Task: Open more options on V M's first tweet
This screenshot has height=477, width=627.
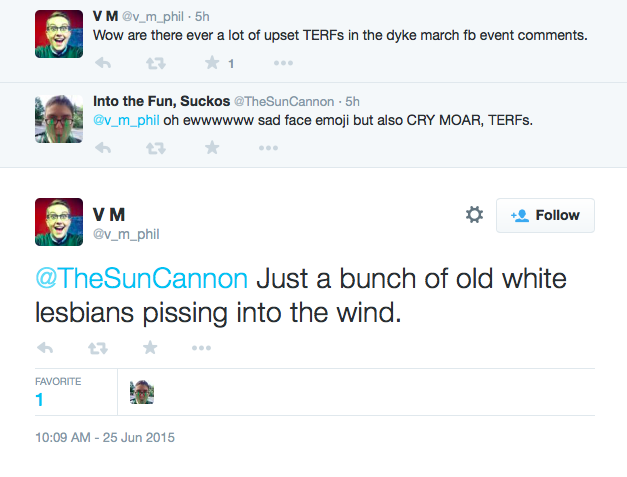Action: (x=283, y=63)
